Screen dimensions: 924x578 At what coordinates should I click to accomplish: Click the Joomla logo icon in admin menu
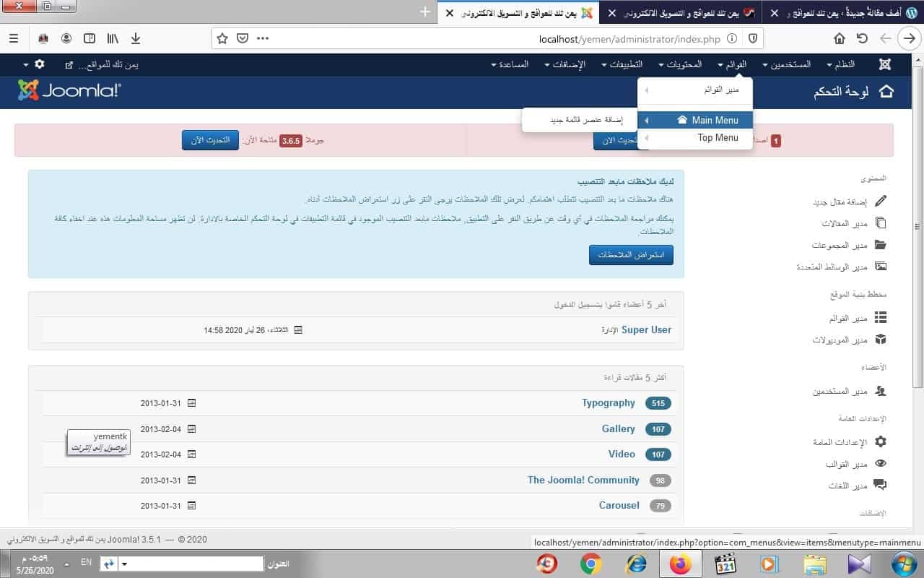[x=885, y=64]
